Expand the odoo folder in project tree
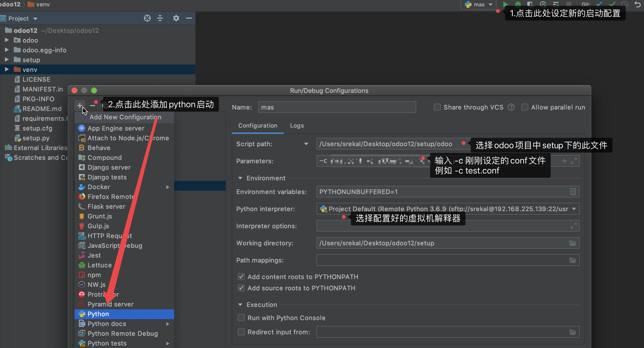 coord(7,40)
